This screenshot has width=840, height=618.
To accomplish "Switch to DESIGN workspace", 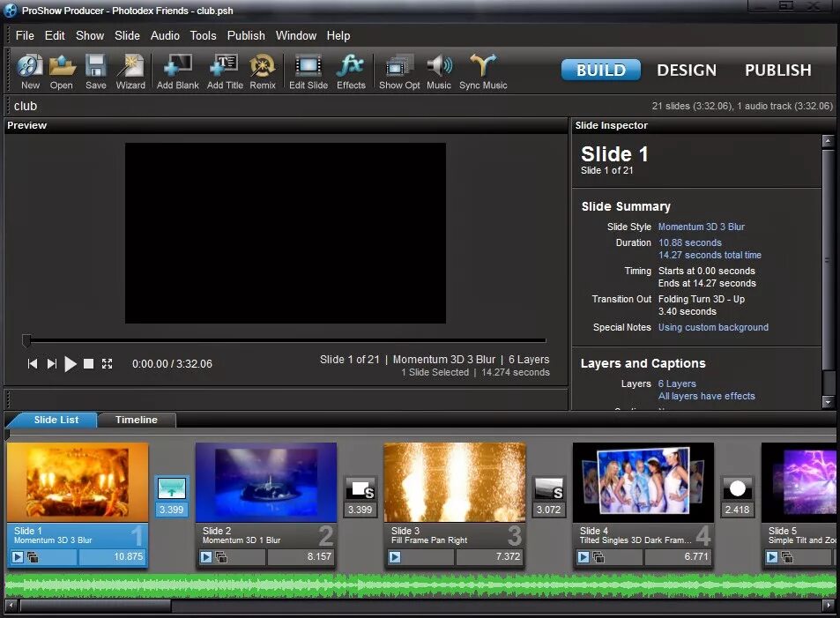I will click(687, 70).
